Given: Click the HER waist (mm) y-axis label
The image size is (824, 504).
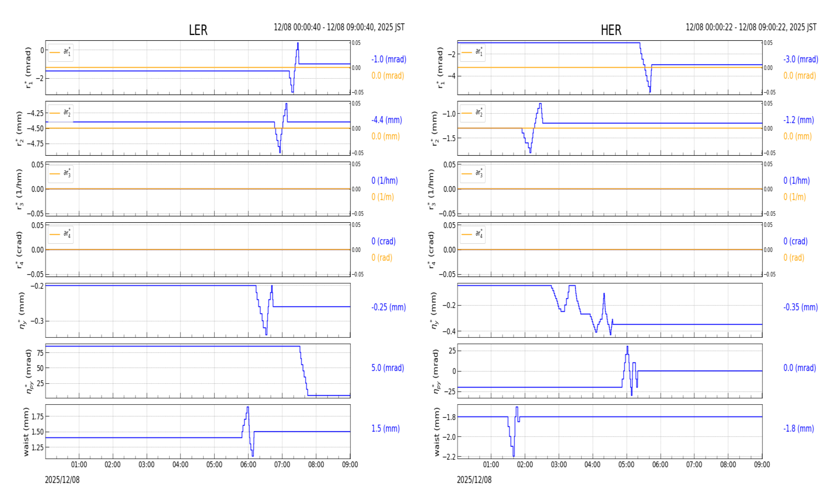Looking at the screenshot, I should (435, 432).
